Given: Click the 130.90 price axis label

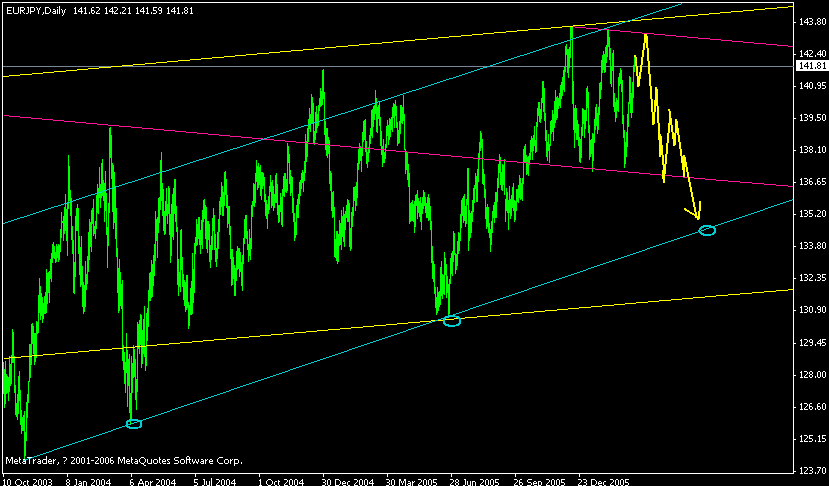Looking at the screenshot, I should click(x=813, y=310).
